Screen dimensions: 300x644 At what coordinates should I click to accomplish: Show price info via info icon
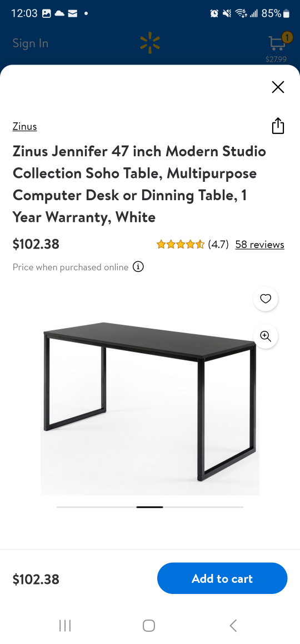(x=138, y=267)
